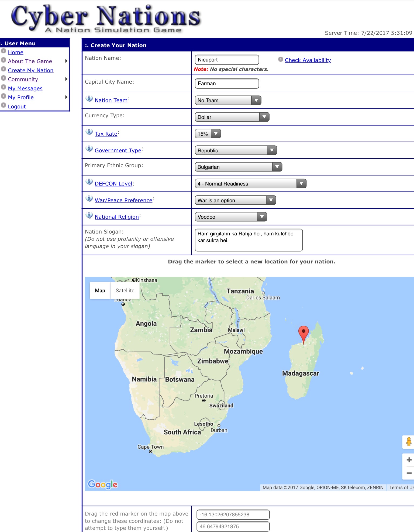This screenshot has width=414, height=532.
Task: Go to Home in User Menu
Action: [16, 52]
